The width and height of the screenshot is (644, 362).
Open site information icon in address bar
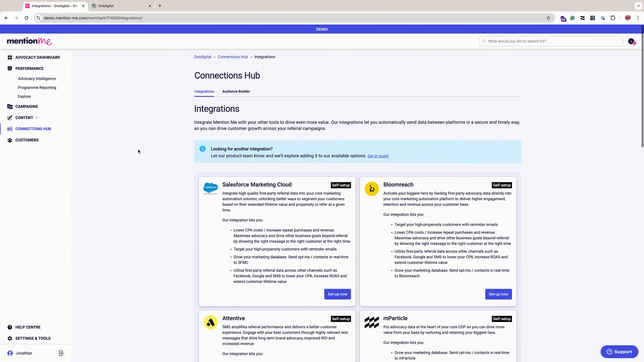(38, 18)
